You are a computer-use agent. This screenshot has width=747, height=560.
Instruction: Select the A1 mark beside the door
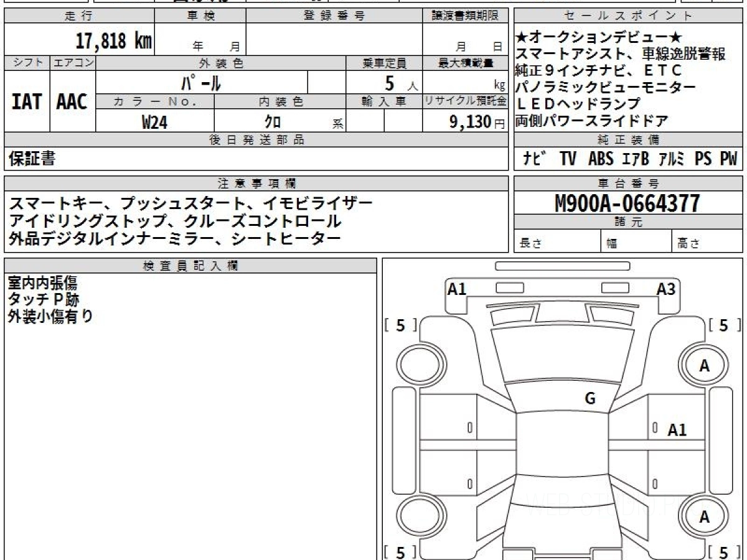click(677, 429)
